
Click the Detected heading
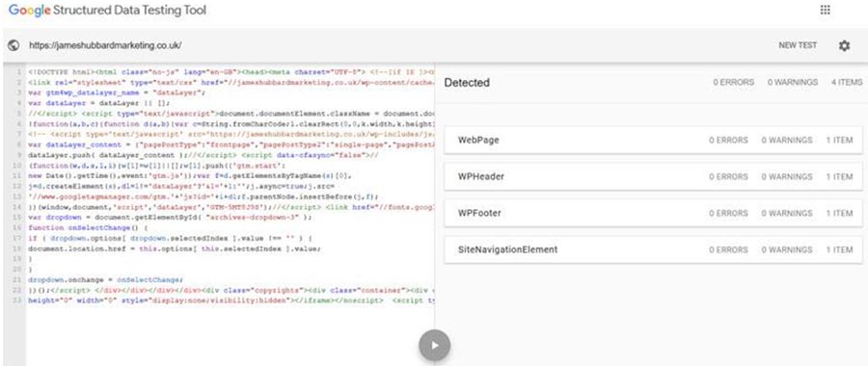pyautogui.click(x=467, y=83)
